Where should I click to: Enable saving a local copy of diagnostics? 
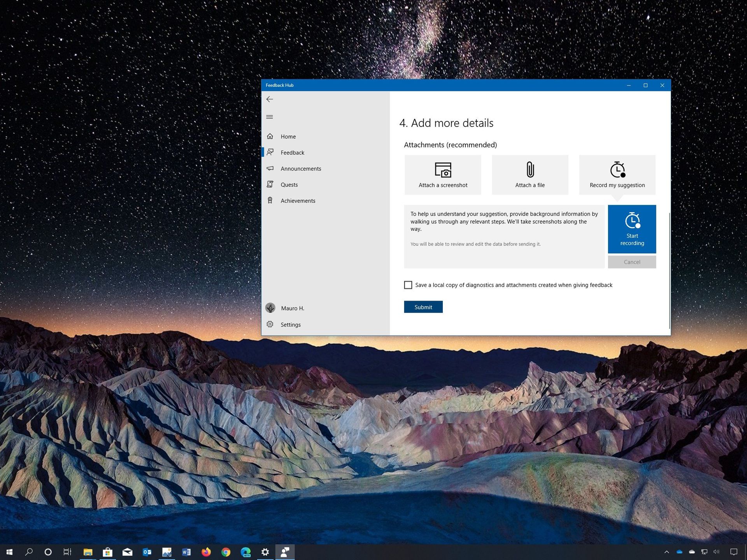tap(408, 285)
